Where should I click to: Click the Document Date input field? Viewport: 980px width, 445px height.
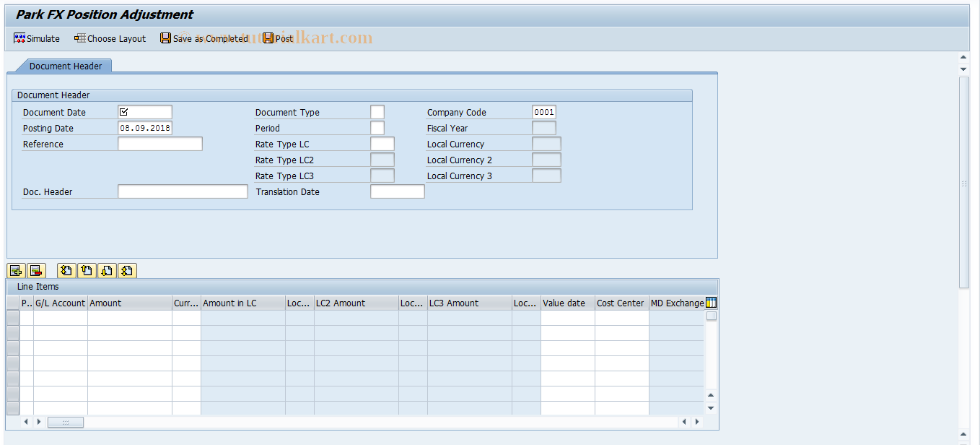pos(145,112)
